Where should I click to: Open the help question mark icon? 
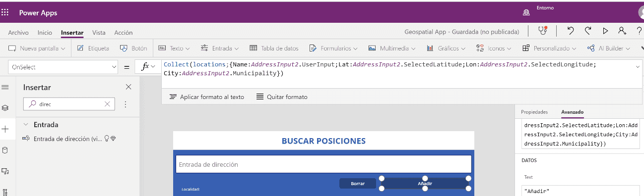click(x=639, y=31)
